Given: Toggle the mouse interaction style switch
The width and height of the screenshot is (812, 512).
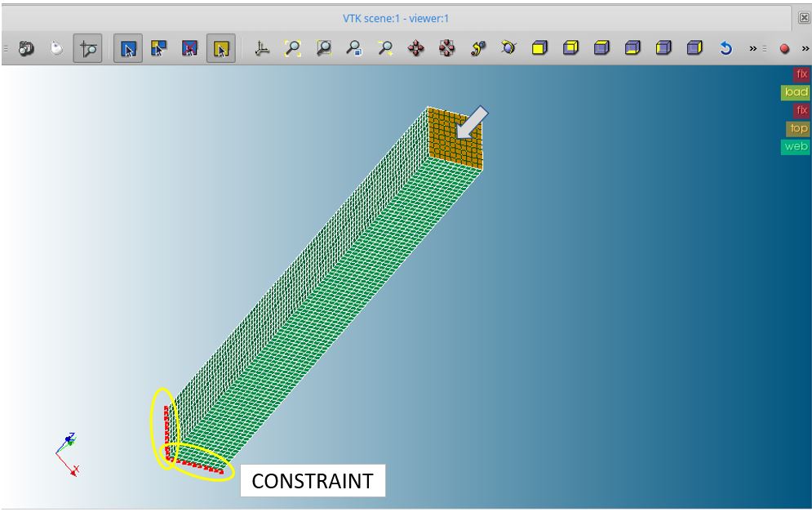Looking at the screenshot, I should pyautogui.click(x=56, y=49).
